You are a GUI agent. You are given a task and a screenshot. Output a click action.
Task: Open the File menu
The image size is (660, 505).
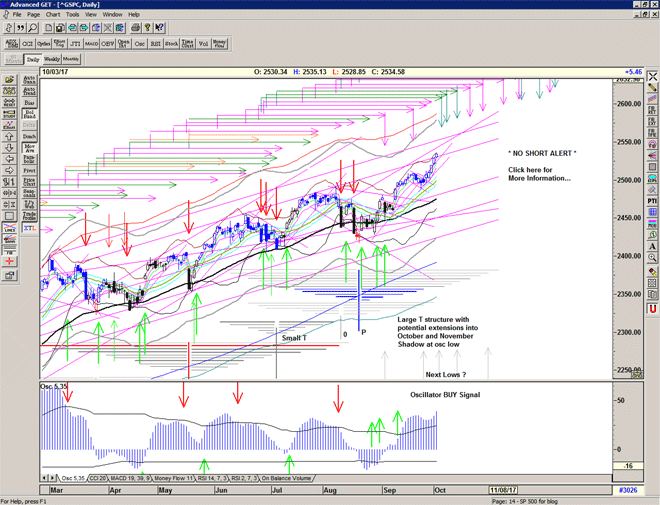[17, 15]
